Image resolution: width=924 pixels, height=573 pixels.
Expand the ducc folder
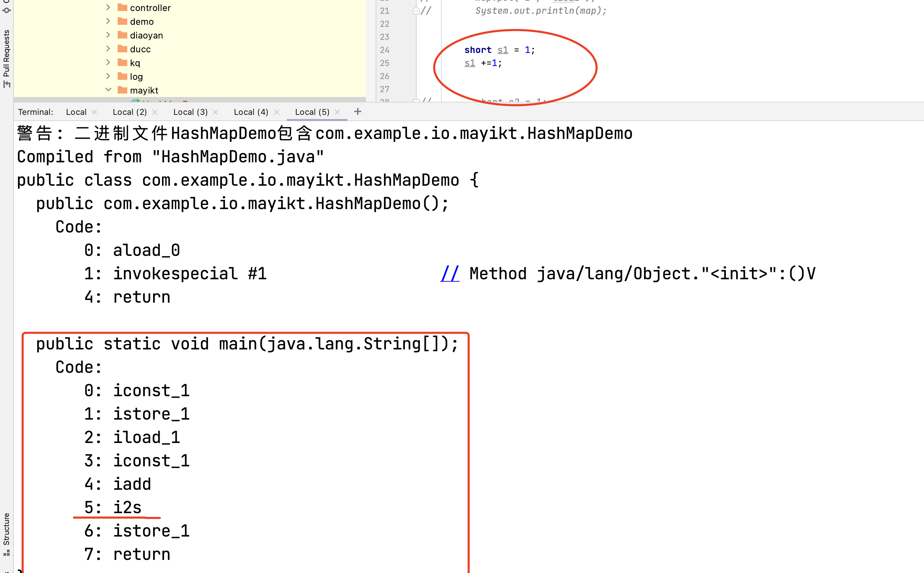tap(108, 48)
